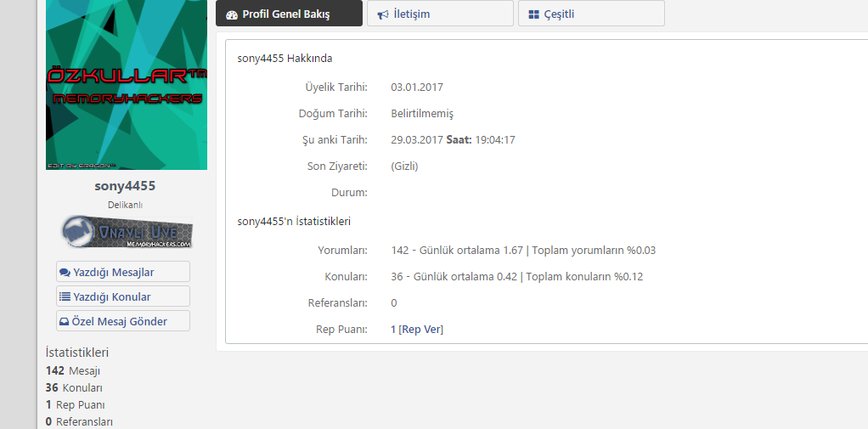
Task: Click the 0 Referansları sidebar stat
Action: click(79, 422)
